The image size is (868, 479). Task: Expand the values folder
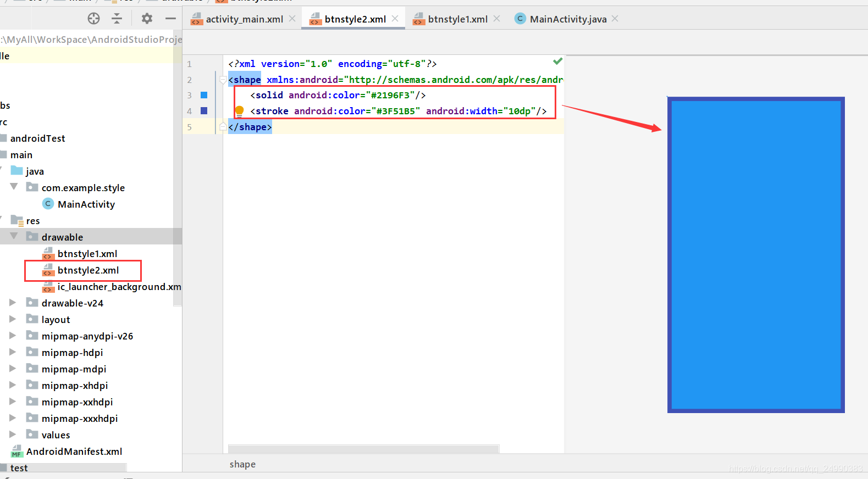(13, 435)
